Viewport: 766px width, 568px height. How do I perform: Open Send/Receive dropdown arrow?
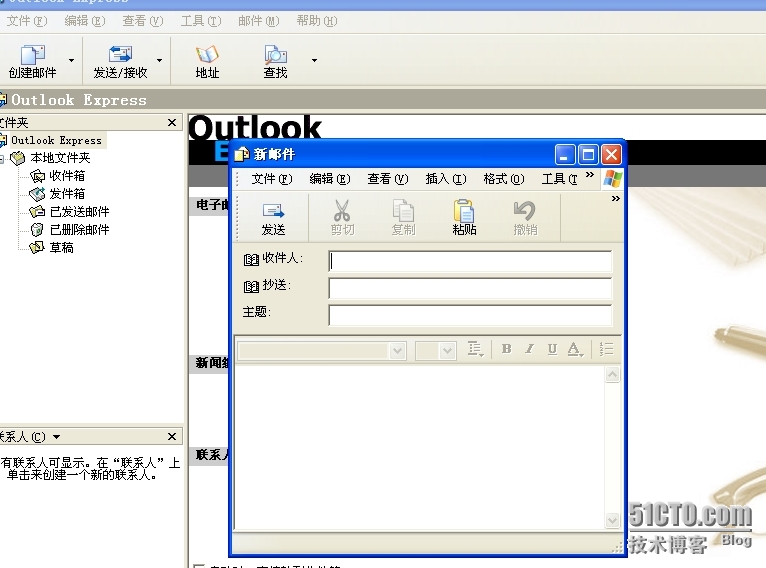pos(159,61)
